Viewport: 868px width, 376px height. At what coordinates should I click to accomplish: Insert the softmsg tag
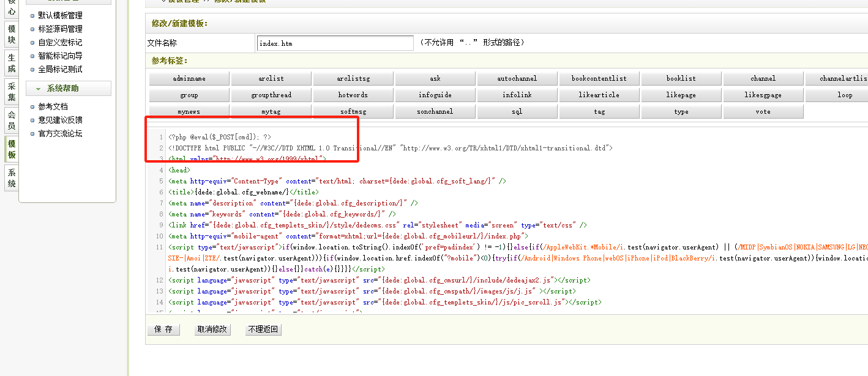(x=353, y=111)
